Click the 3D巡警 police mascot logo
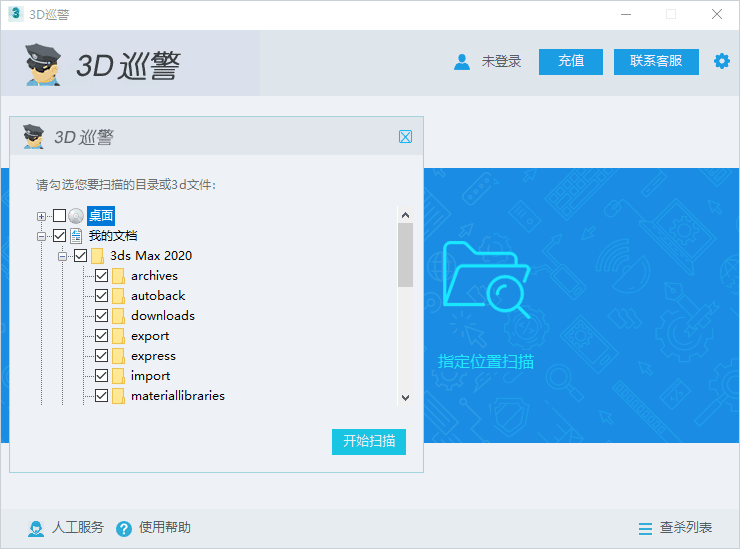The image size is (740, 549). pos(44,64)
